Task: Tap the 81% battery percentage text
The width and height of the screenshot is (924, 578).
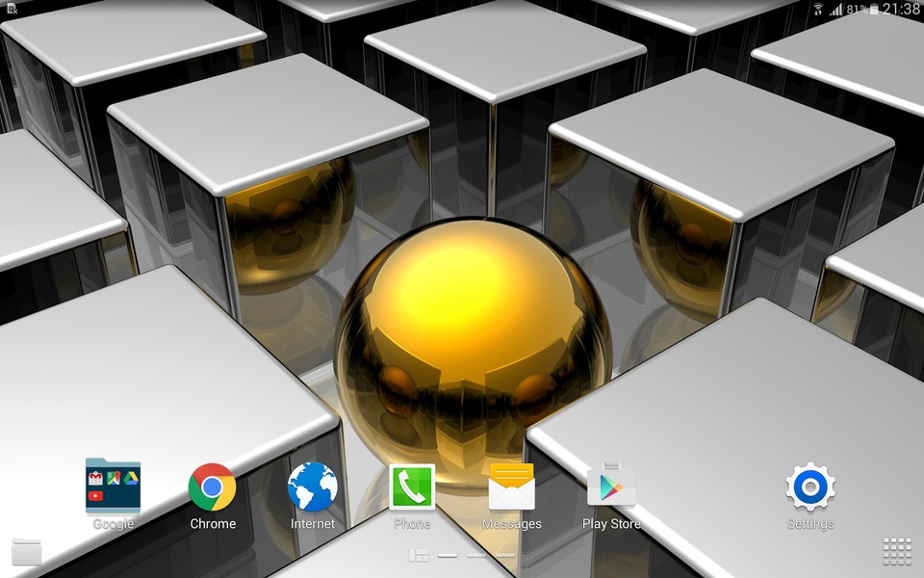Action: click(x=857, y=10)
